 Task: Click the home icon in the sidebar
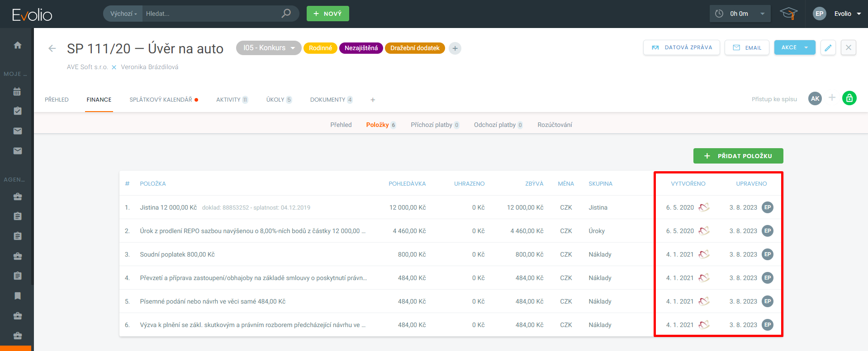pos(18,45)
